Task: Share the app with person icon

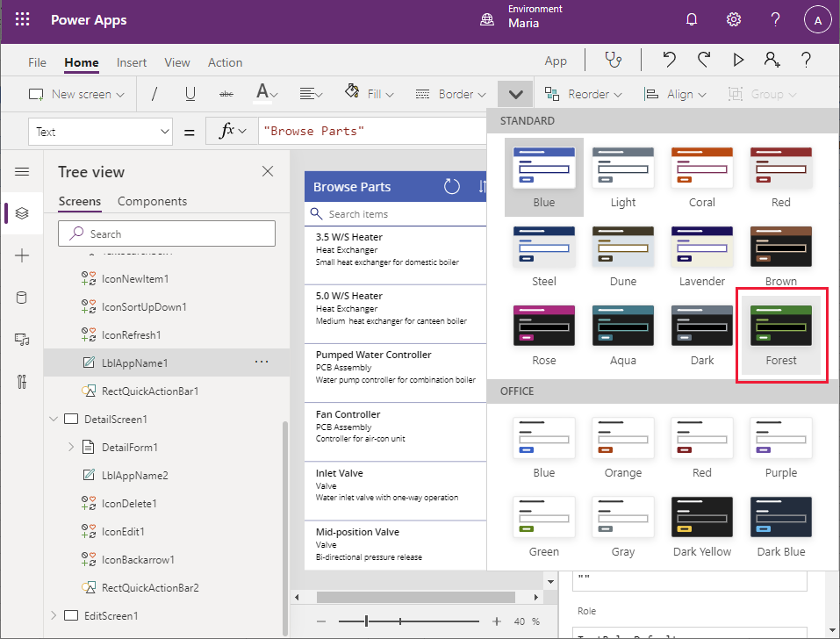Action: click(x=772, y=60)
